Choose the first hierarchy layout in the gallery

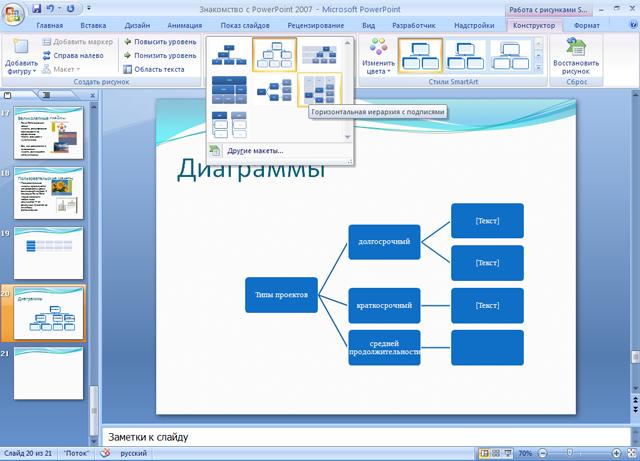point(229,54)
